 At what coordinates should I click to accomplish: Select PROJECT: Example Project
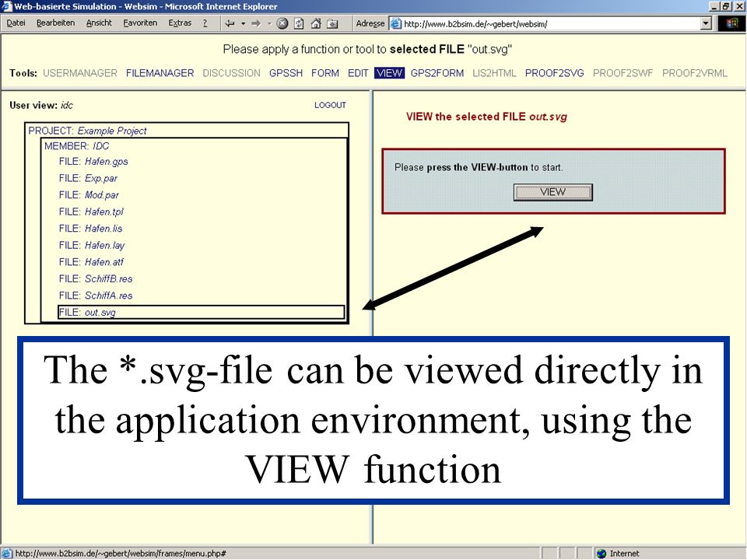coord(87,131)
